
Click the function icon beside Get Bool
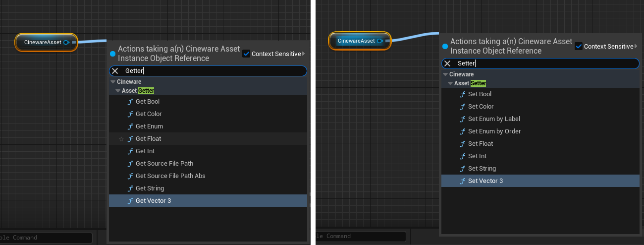click(130, 102)
